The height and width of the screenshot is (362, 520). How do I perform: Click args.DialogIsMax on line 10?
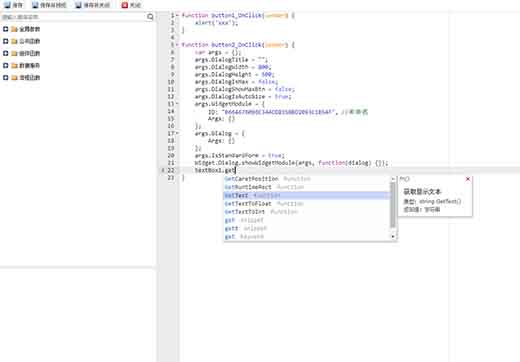click(x=222, y=82)
